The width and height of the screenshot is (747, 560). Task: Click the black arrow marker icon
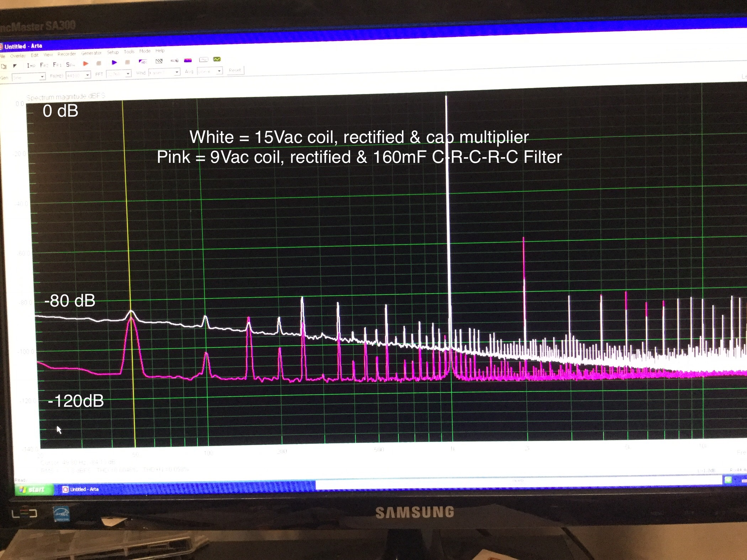click(15, 66)
